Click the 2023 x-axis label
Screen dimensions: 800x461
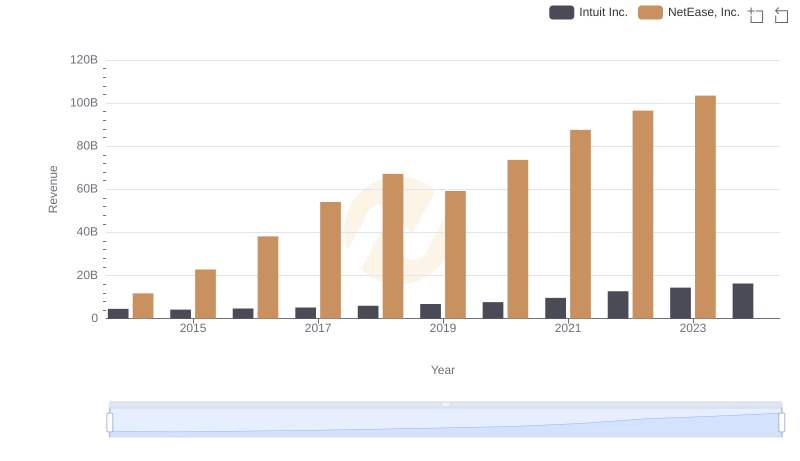[693, 328]
